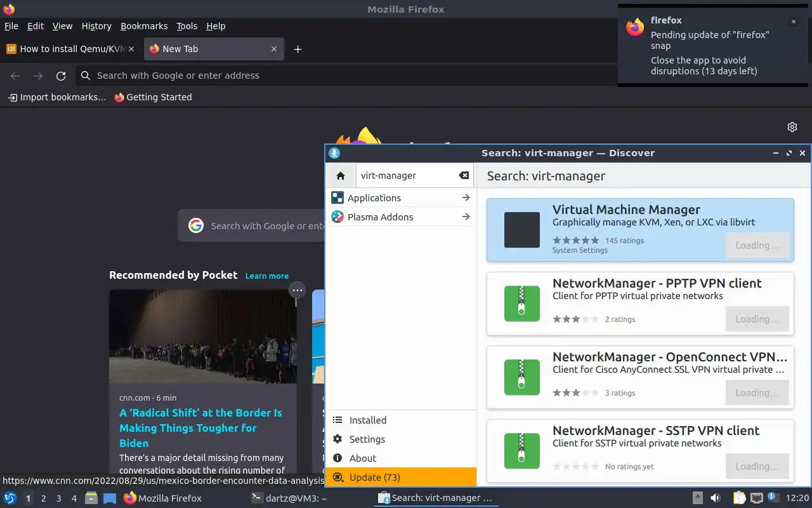This screenshot has width=812, height=508.
Task: Click the 12:20 clock in the taskbar
Action: coord(797,498)
